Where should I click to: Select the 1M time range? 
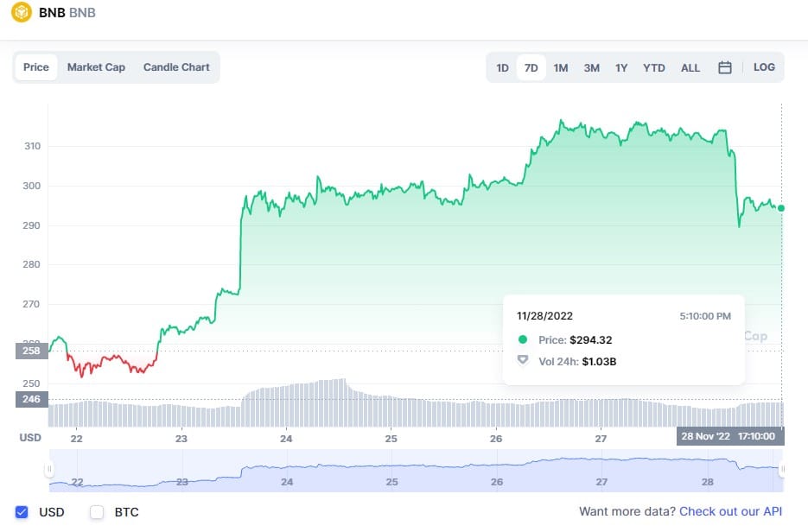tap(561, 67)
